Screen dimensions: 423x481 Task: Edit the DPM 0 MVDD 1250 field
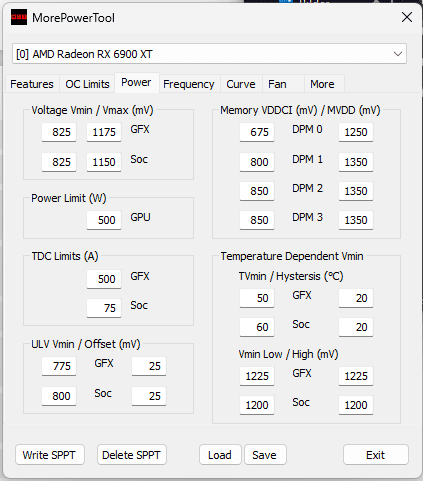tap(356, 132)
